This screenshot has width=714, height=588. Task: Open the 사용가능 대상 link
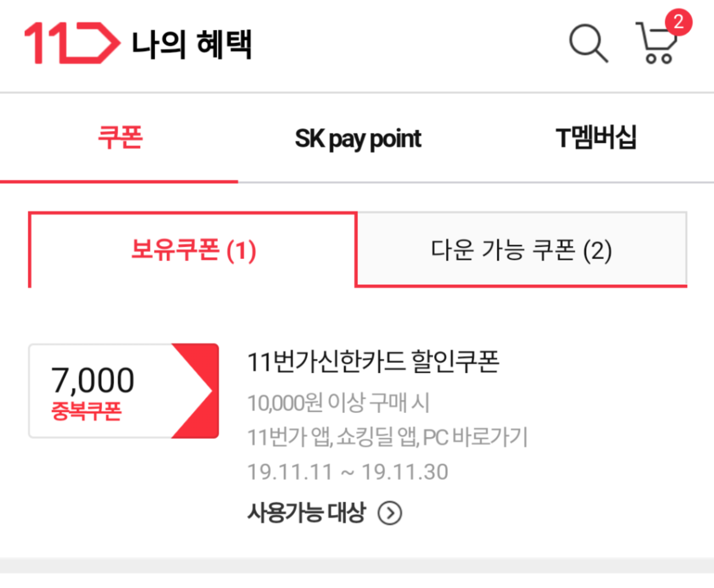pos(307,513)
